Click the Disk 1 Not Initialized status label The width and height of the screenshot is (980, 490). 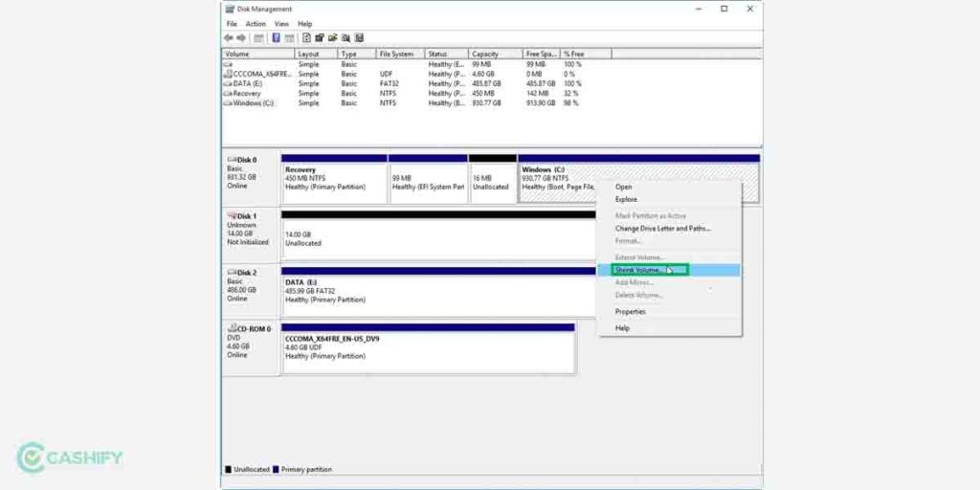coord(248,242)
